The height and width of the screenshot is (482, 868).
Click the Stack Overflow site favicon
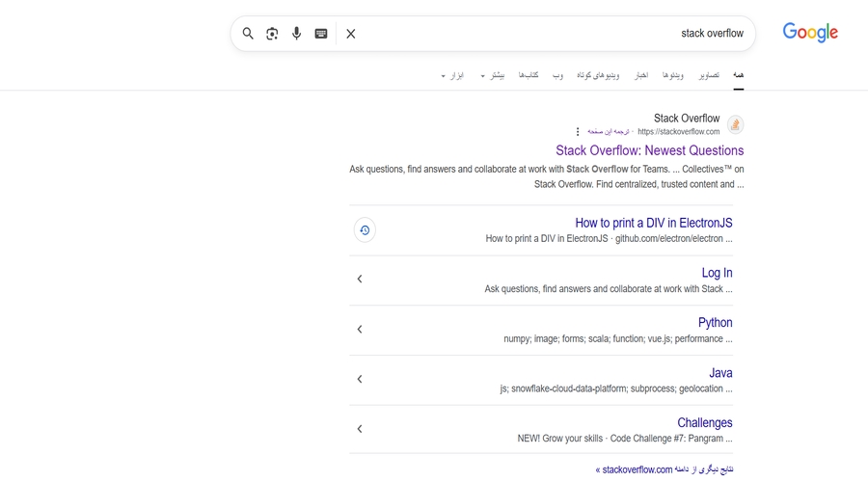[735, 124]
